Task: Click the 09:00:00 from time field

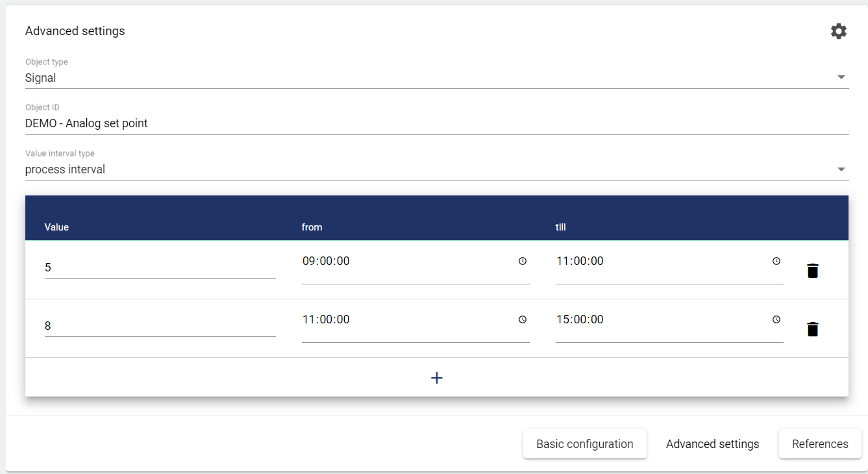Action: coord(403,261)
